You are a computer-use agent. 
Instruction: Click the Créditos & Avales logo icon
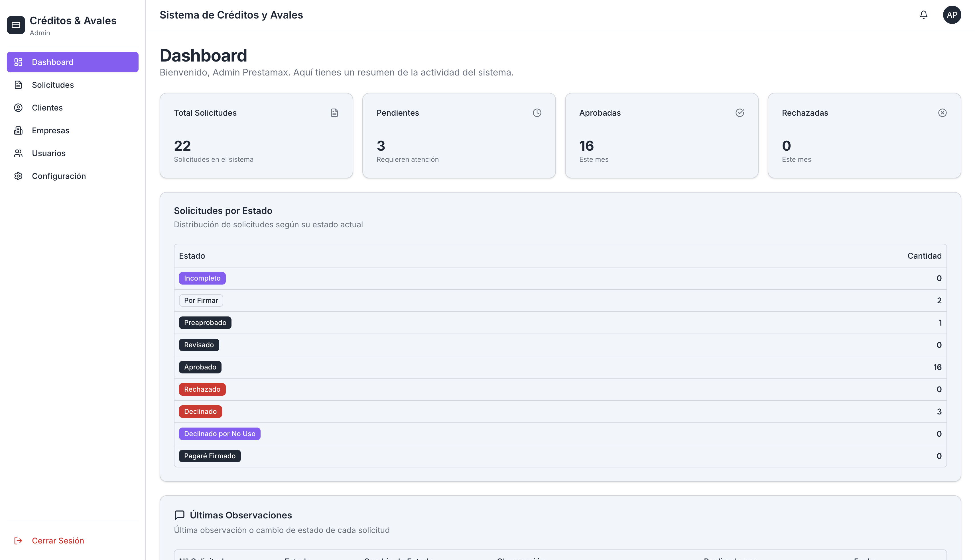(x=16, y=25)
